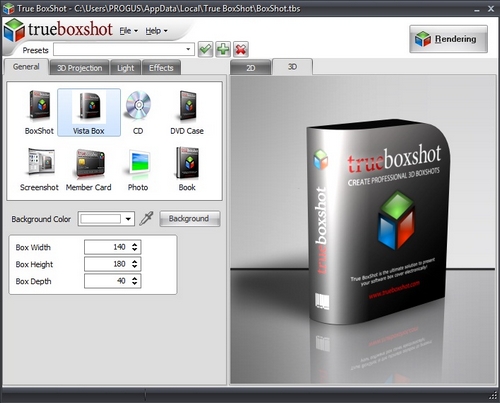This screenshot has width=500, height=403.
Task: Click the white background color swatch
Action: point(100,219)
